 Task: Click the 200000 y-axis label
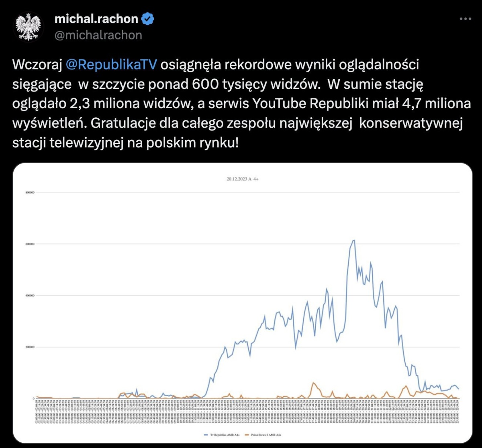point(30,347)
